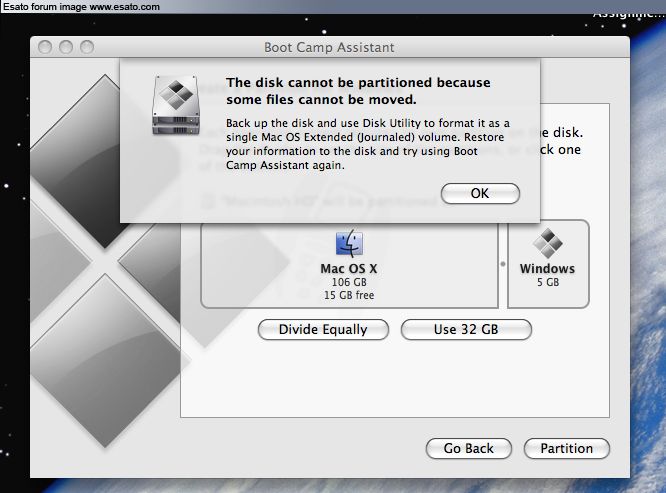
Task: Click the Boot Camp drive icon in alert
Action: [x=176, y=106]
